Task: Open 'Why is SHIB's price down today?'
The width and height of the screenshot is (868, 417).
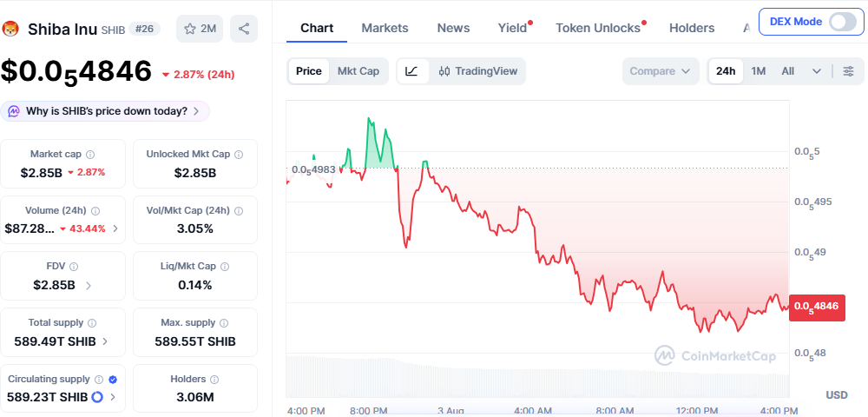Action: [105, 111]
